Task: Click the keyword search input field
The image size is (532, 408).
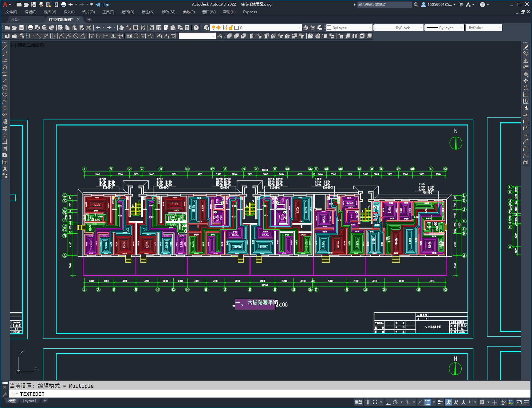Action: (x=384, y=5)
